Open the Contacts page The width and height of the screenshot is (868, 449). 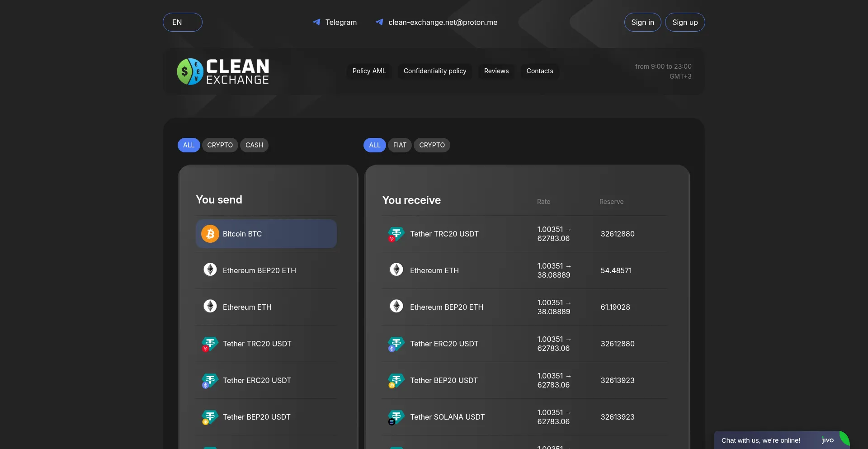click(x=540, y=71)
